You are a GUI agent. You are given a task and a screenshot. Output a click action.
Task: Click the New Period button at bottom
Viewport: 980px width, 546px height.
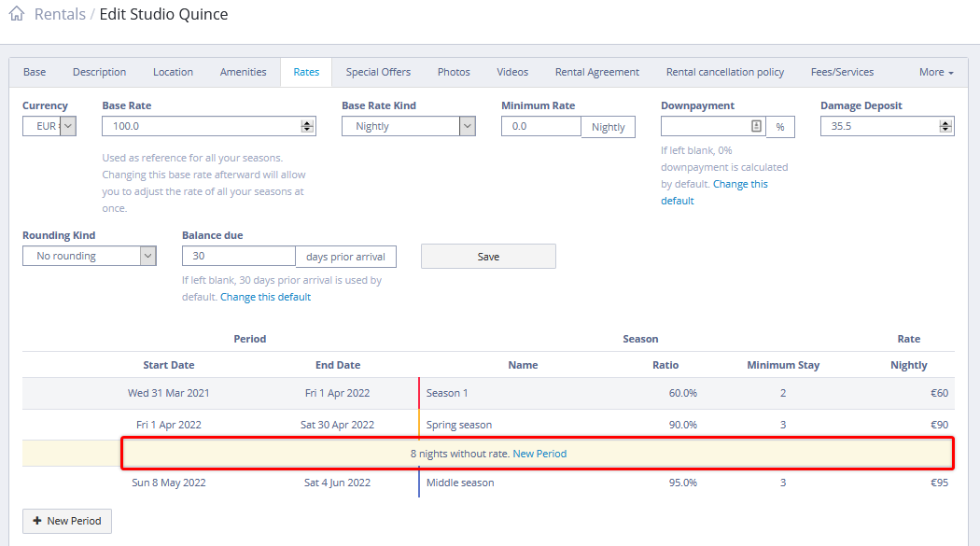click(x=67, y=521)
